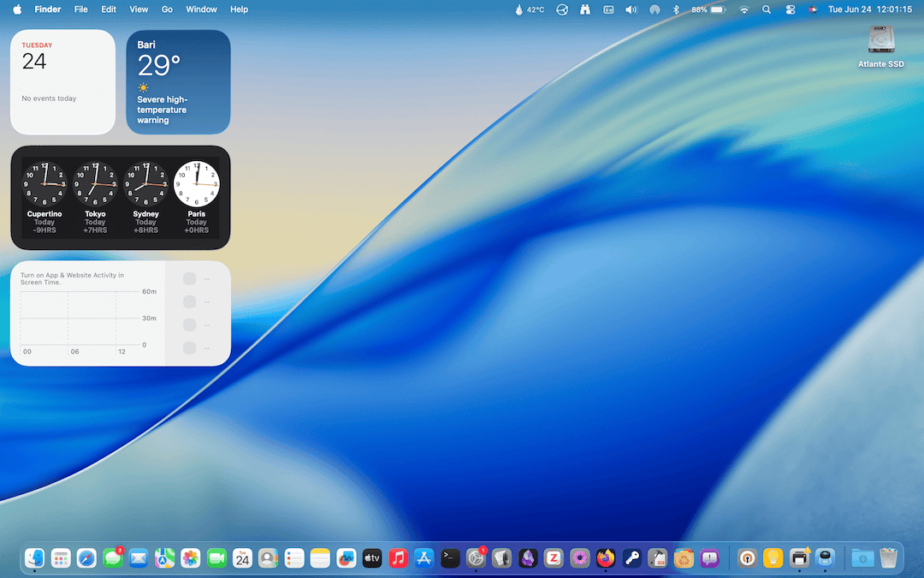This screenshot has width=924, height=578.
Task: Open Terminal from the Dock
Action: [x=450, y=558]
